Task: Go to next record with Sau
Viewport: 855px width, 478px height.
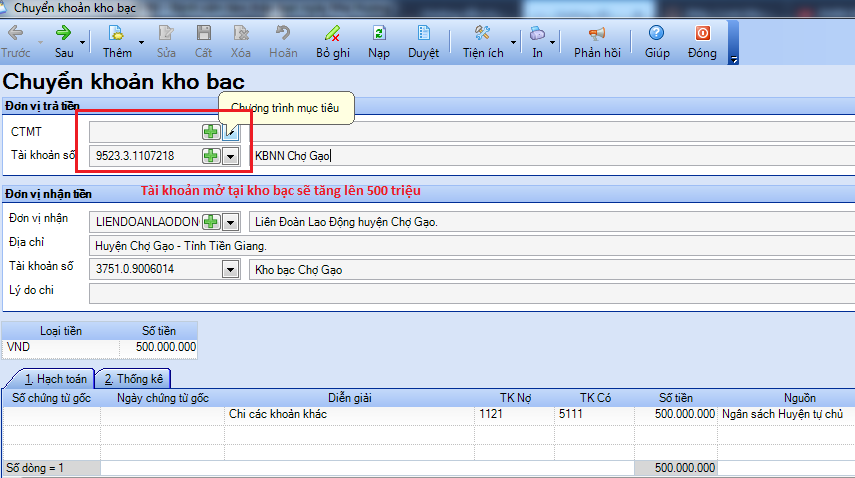Action: tap(64, 41)
